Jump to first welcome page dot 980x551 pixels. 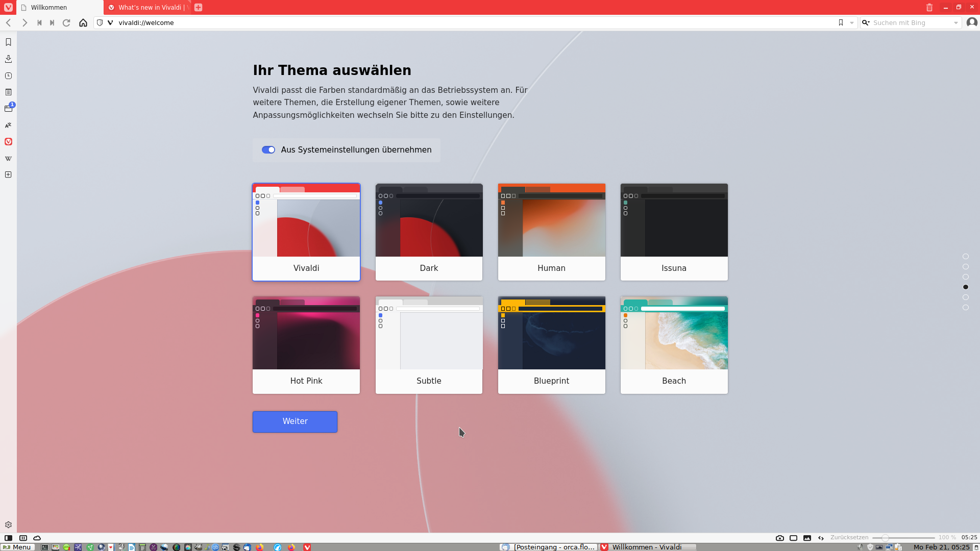(966, 257)
